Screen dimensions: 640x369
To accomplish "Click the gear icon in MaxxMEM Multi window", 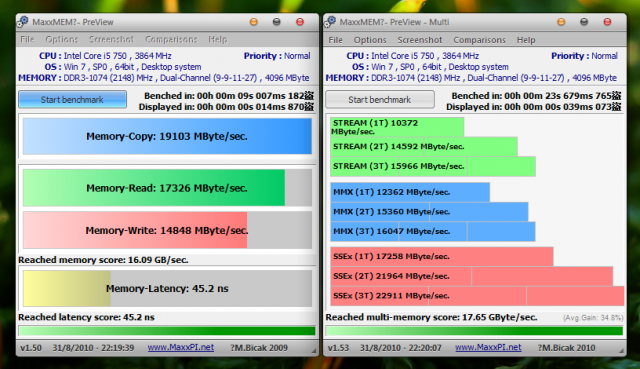I will (x=330, y=22).
